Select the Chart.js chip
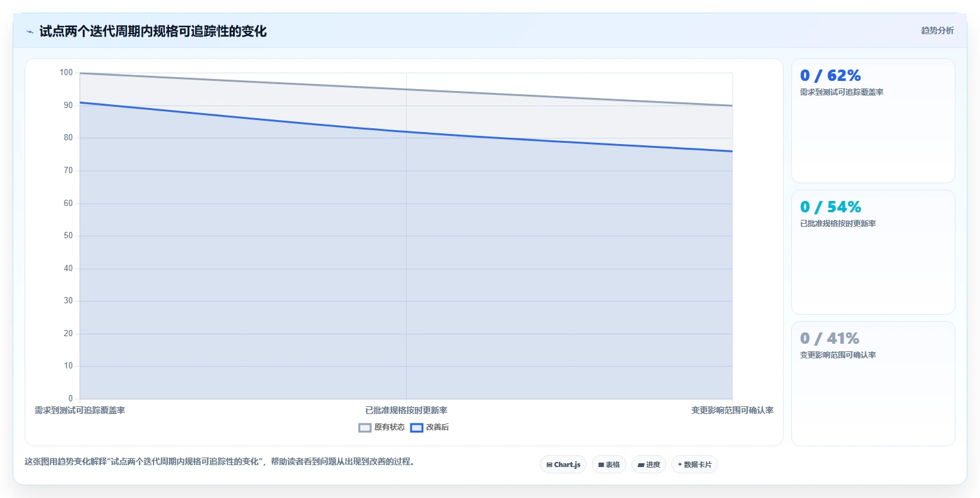This screenshot has width=980, height=498. pos(563,465)
